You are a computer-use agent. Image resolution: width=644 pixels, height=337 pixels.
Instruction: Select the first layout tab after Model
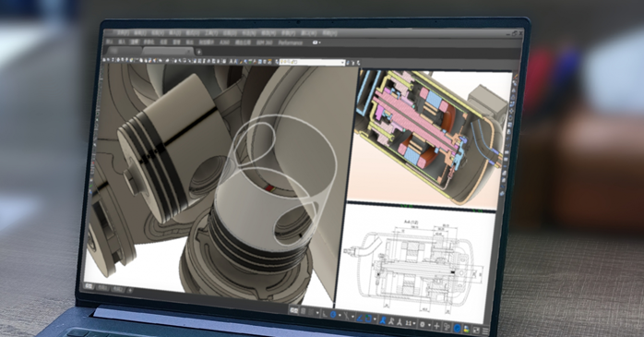(102, 288)
